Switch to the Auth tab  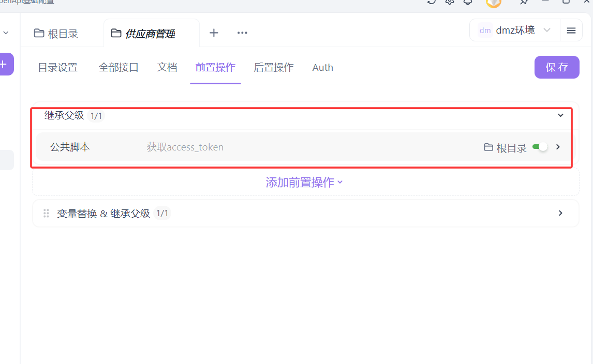click(322, 67)
